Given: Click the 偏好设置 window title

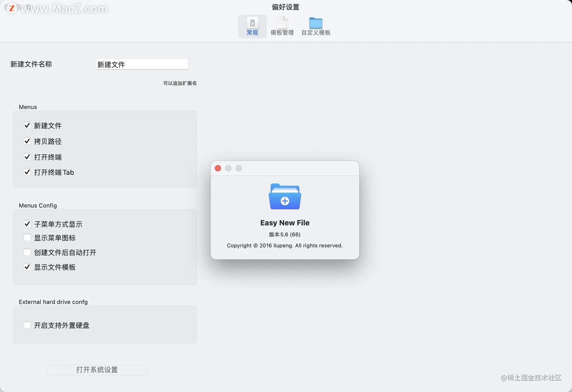Looking at the screenshot, I should pos(286,7).
